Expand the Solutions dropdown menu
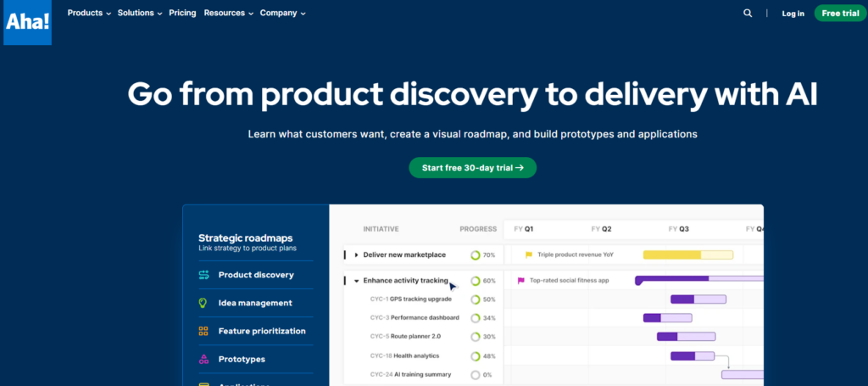868x386 pixels. (x=140, y=13)
